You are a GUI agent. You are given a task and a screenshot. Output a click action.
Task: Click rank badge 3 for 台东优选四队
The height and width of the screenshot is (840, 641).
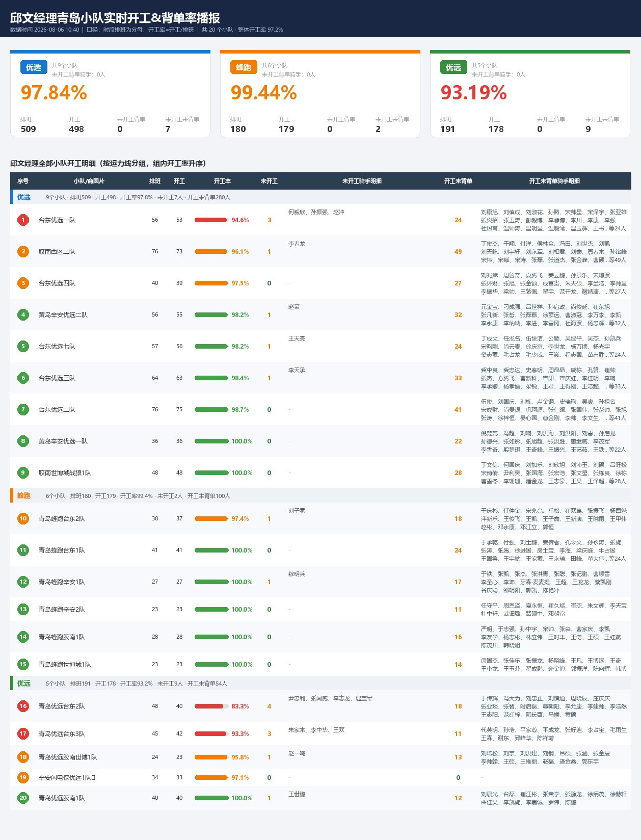tap(23, 283)
